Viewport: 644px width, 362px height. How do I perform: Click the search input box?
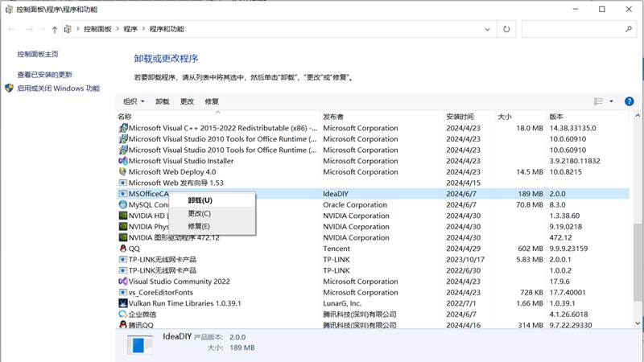(x=572, y=29)
